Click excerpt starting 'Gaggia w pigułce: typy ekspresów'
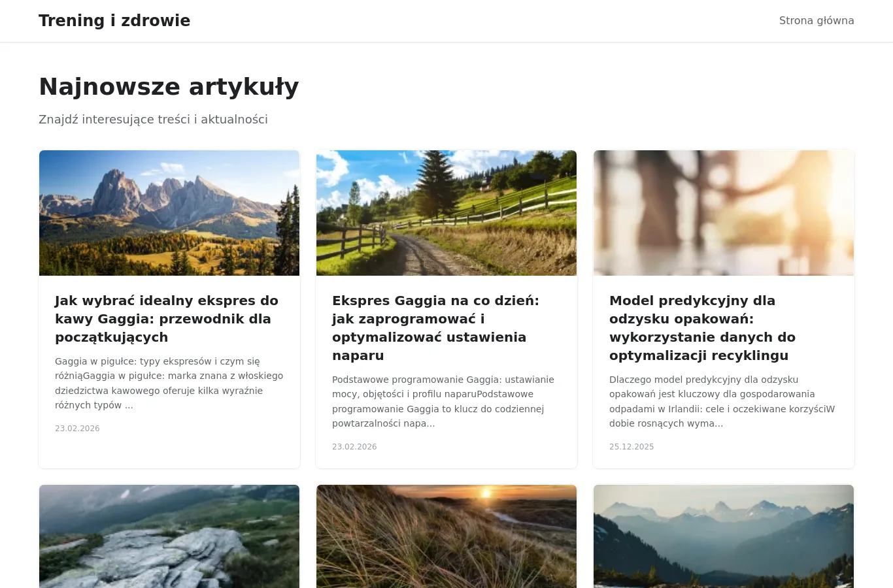This screenshot has height=588, width=893. click(169, 383)
